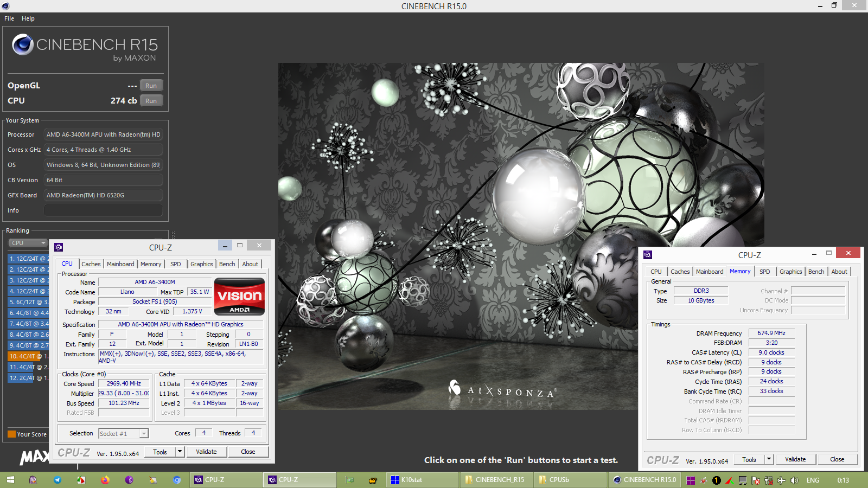868x488 pixels.
Task: Run the CPU benchmark test
Action: coord(151,101)
